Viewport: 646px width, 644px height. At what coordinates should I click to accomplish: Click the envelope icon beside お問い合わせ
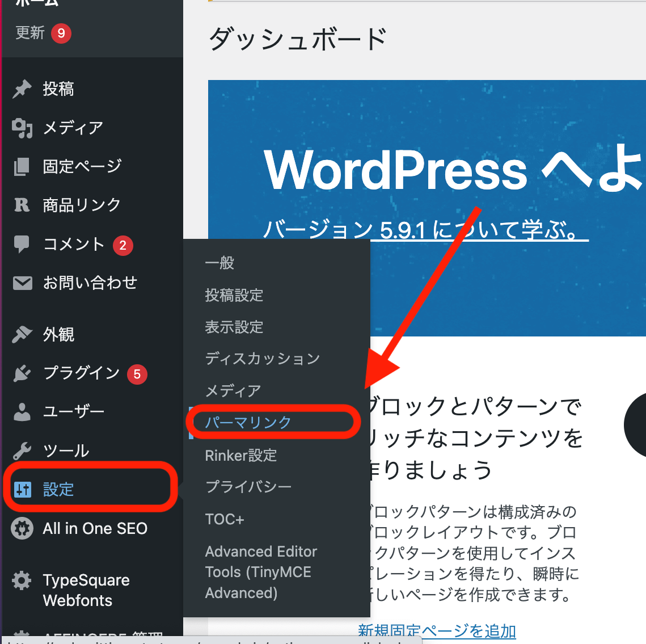(x=22, y=283)
